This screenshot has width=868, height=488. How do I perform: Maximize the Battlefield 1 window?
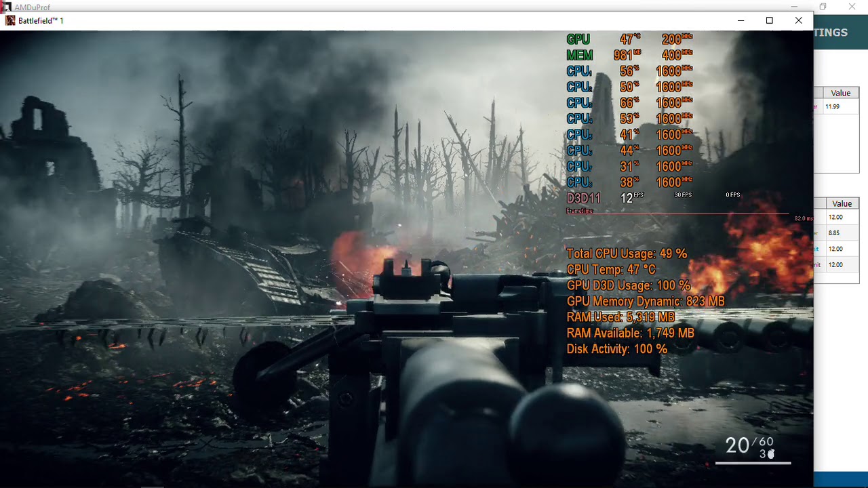(770, 20)
